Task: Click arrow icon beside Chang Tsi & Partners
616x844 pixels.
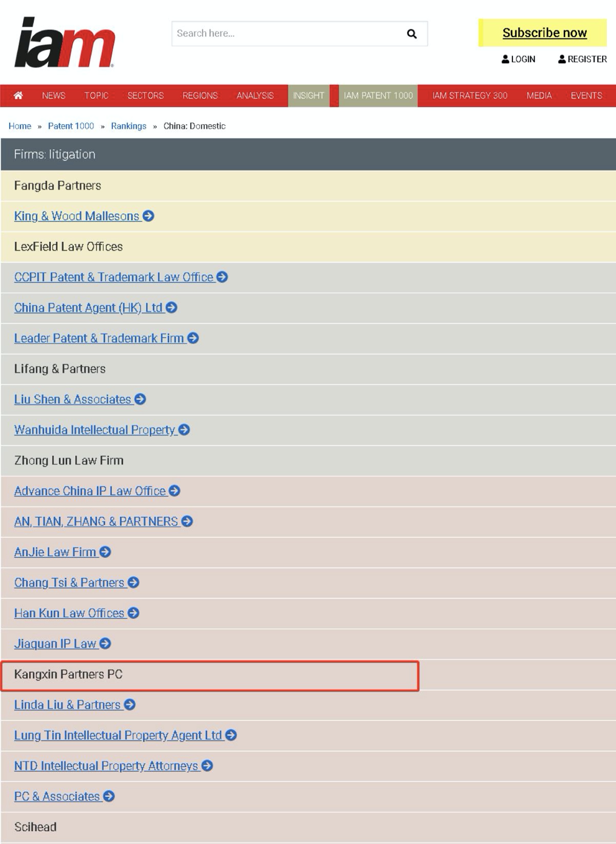Action: tap(133, 582)
